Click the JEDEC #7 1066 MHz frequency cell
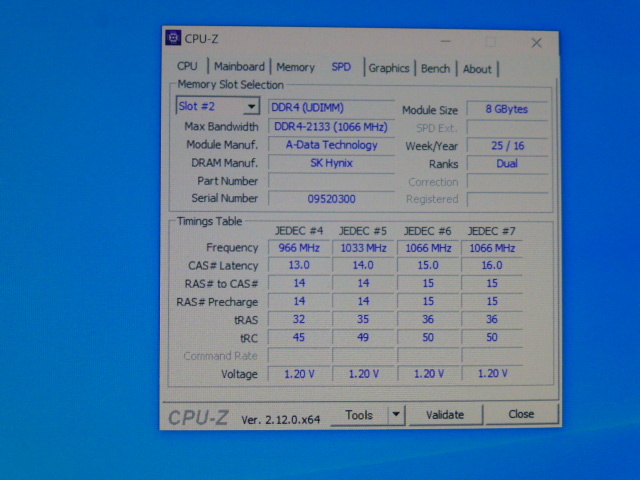 (x=492, y=248)
